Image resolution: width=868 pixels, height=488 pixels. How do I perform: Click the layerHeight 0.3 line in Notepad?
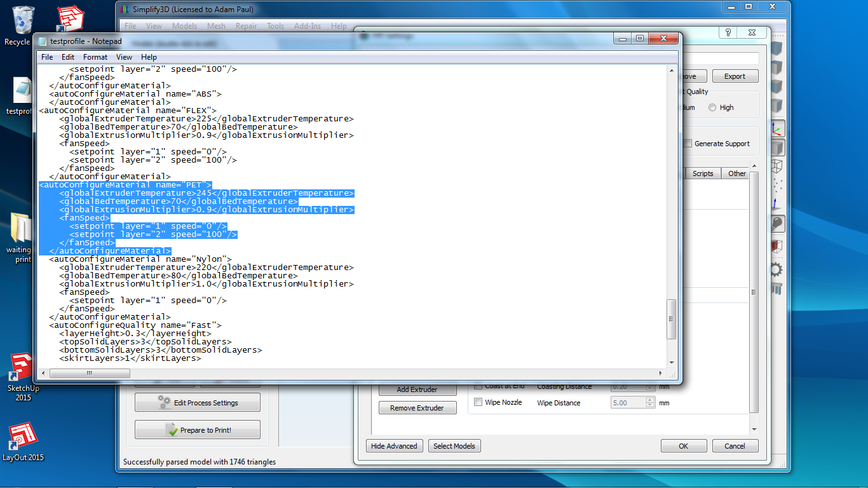click(x=135, y=334)
